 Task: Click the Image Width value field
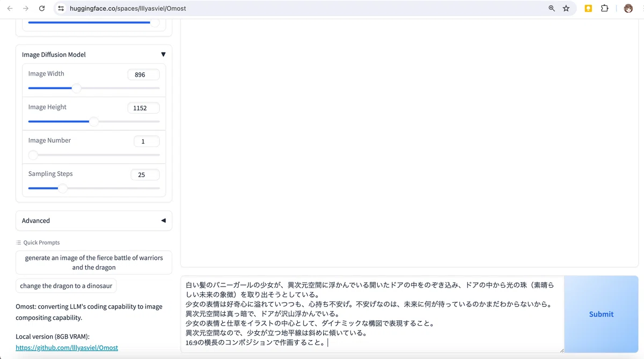coord(143,75)
